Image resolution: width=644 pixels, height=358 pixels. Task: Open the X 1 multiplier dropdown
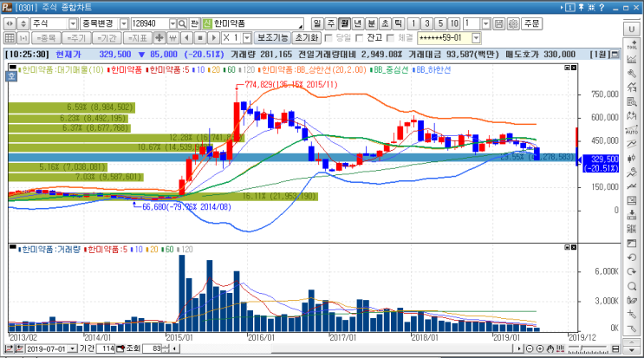tap(247, 38)
